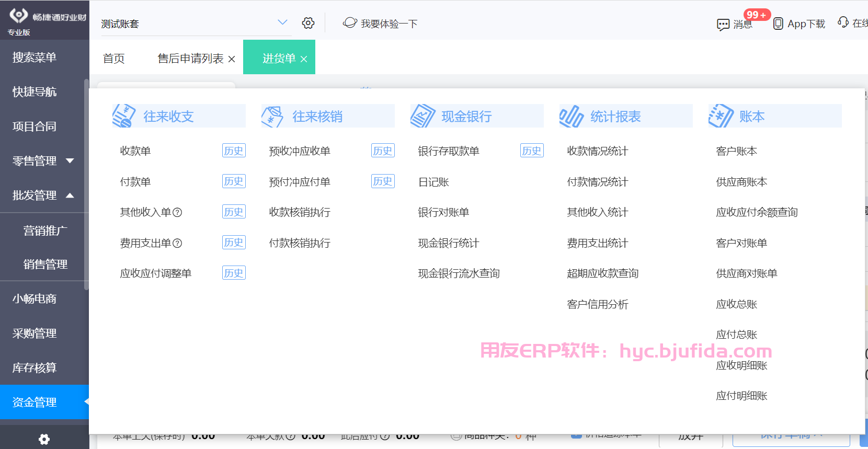Select 销售管理 submenu item
868x449 pixels.
pyautogui.click(x=45, y=264)
